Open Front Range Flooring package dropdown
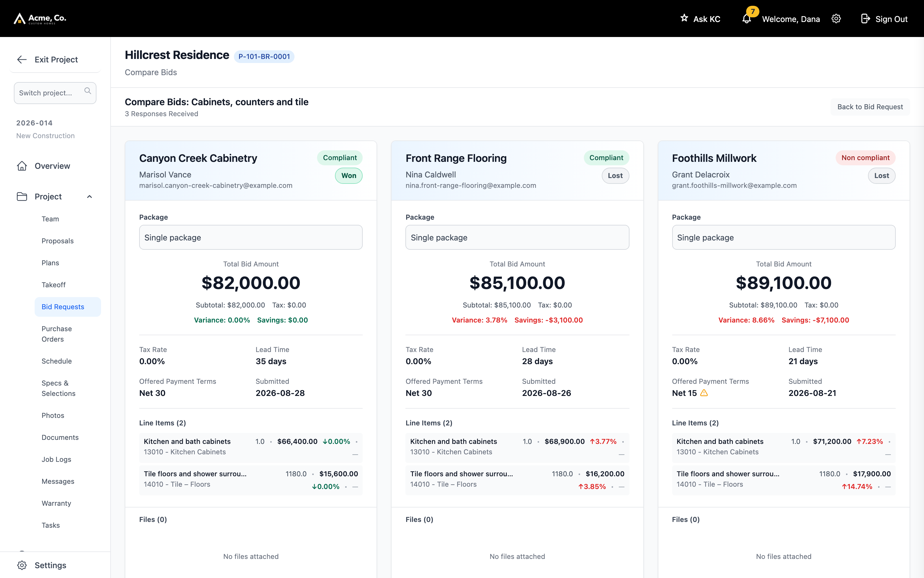 point(517,237)
